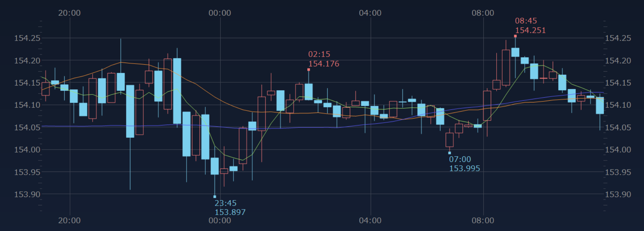Click the red square marker at 02:15 high
The image size is (644, 231).
pyautogui.click(x=309, y=70)
